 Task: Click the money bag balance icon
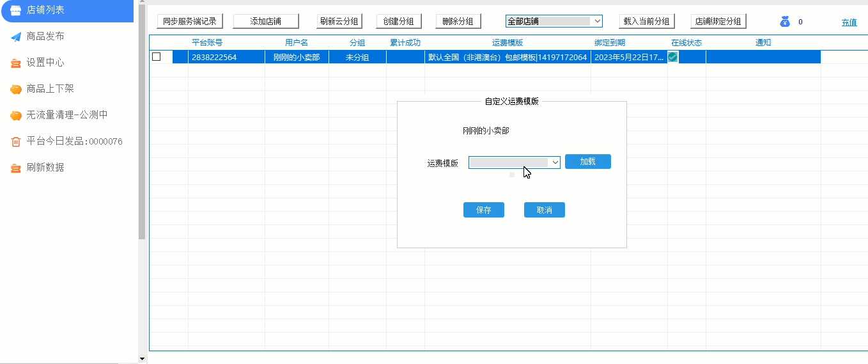pos(785,22)
